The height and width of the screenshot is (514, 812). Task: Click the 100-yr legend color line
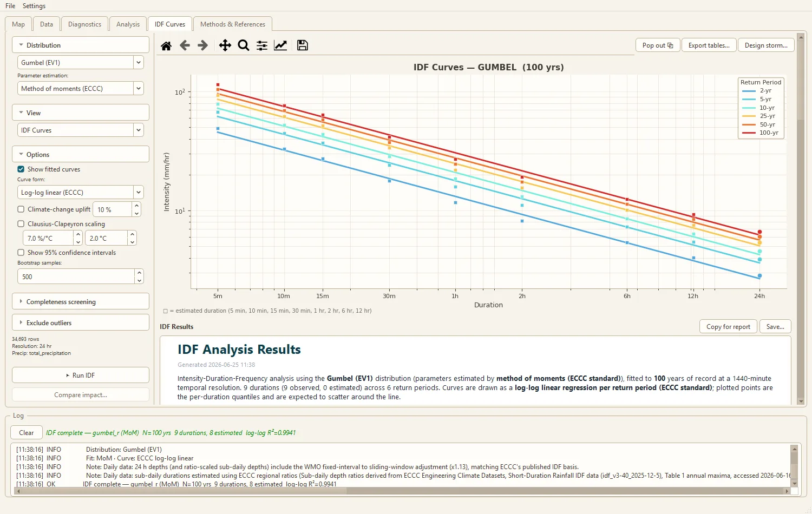749,133
